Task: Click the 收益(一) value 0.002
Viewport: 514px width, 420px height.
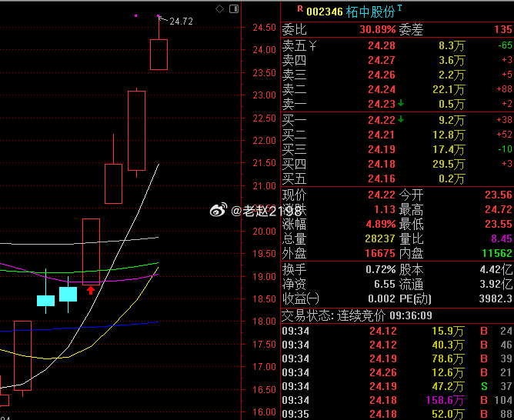Action: pos(382,298)
